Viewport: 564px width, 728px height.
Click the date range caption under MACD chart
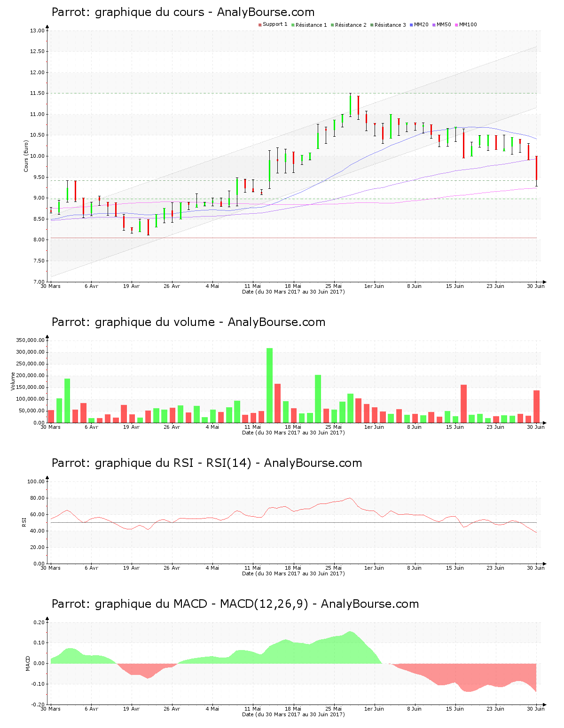[293, 714]
